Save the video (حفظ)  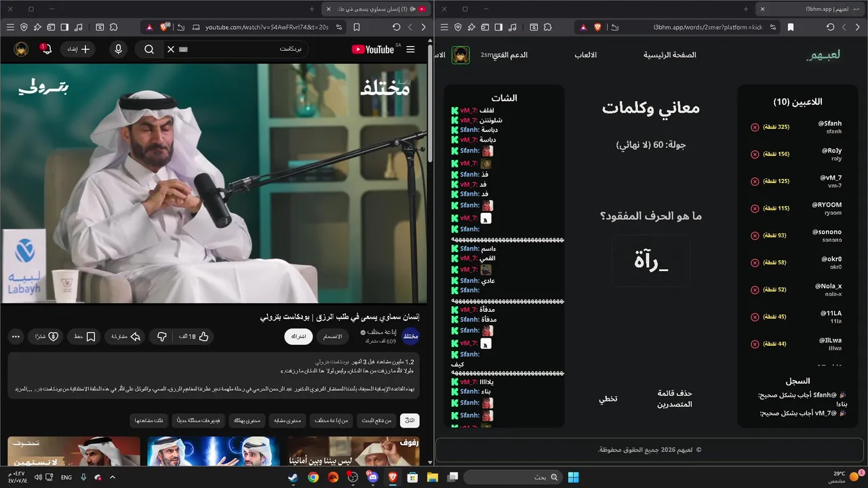click(x=85, y=336)
